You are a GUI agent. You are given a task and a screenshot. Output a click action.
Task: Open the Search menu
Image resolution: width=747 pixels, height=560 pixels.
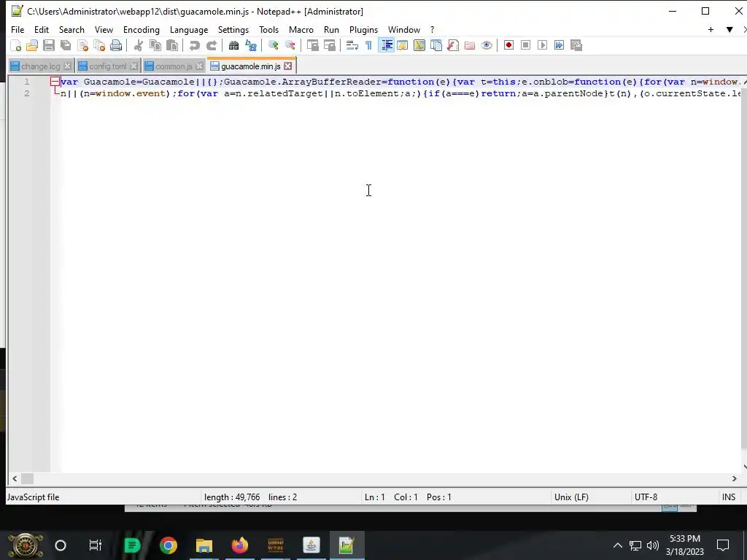[x=71, y=29]
